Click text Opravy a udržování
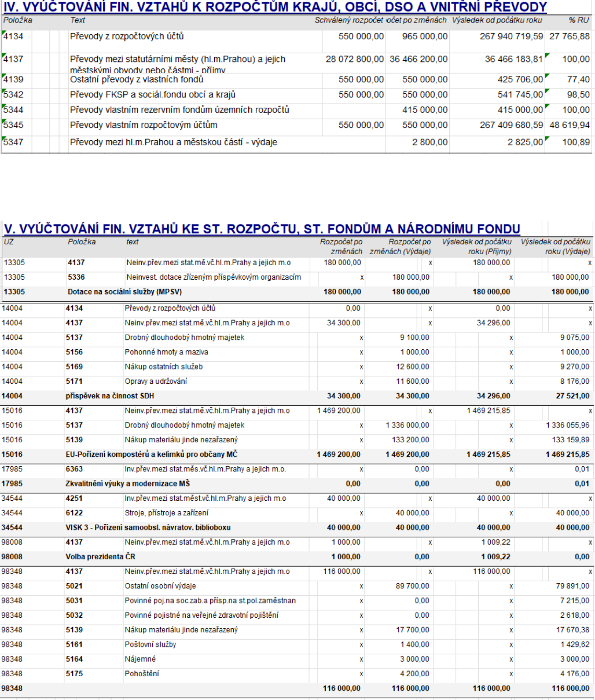The height and width of the screenshot is (700, 595). [x=156, y=382]
